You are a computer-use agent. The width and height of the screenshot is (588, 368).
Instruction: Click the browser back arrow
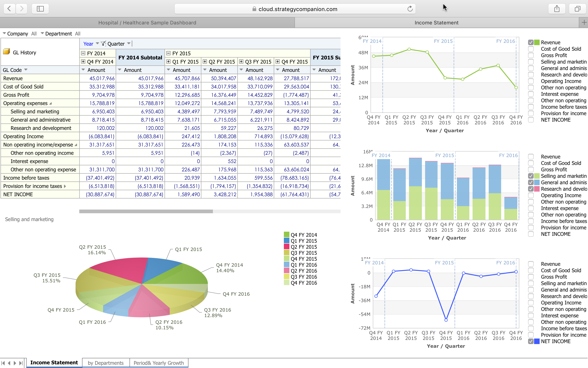tap(9, 9)
